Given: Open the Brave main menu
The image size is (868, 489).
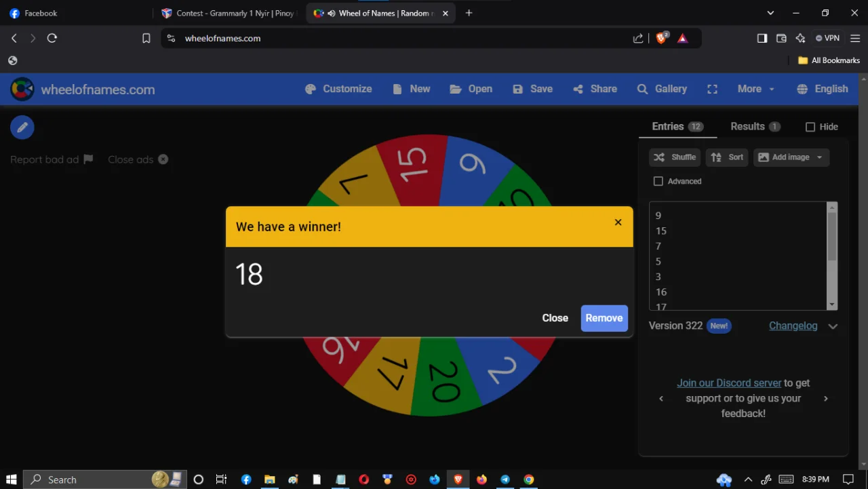Looking at the screenshot, I should point(855,39).
